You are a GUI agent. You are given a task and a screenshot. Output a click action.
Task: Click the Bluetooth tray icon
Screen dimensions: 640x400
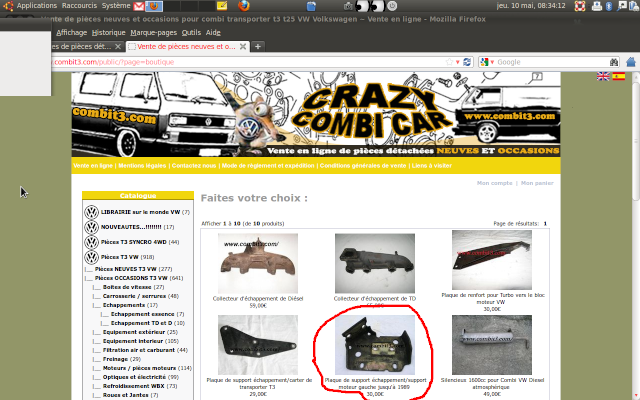[x=609, y=6]
